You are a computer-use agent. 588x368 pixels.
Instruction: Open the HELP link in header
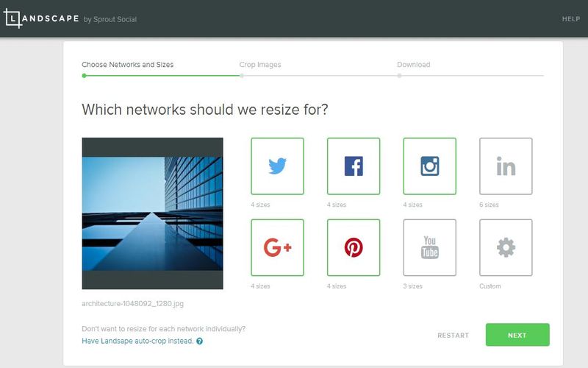[x=571, y=19]
